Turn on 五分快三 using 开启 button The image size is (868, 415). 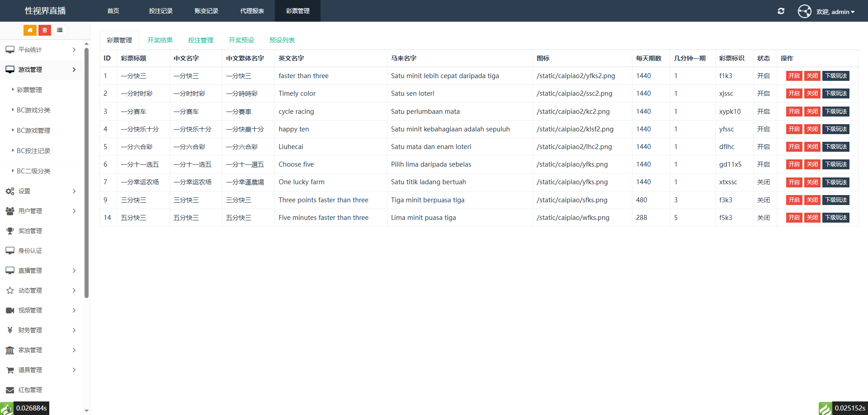point(794,218)
